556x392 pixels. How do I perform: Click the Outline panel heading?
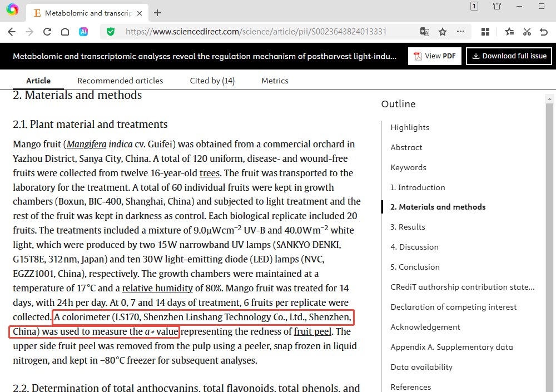tap(398, 104)
